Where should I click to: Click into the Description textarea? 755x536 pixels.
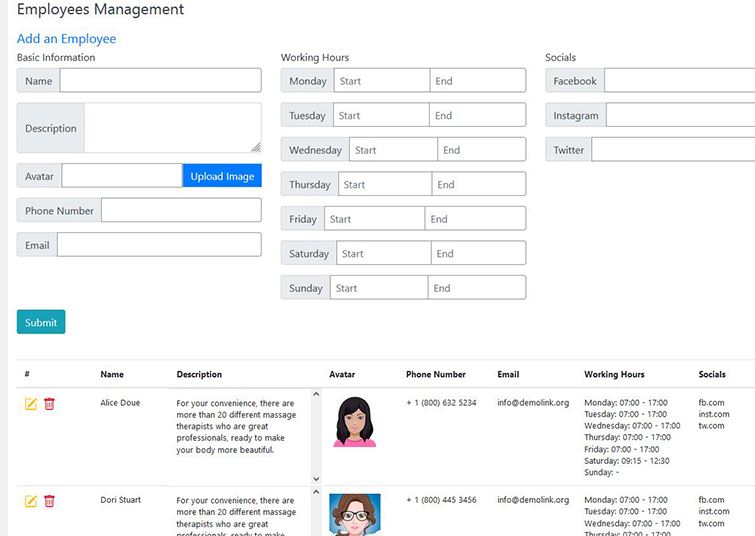tap(173, 128)
